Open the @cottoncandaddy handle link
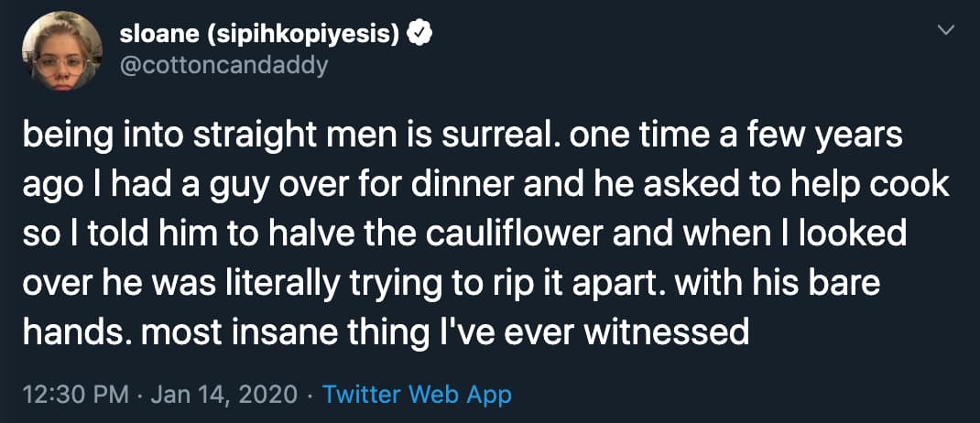980x423 pixels. pyautogui.click(x=223, y=67)
